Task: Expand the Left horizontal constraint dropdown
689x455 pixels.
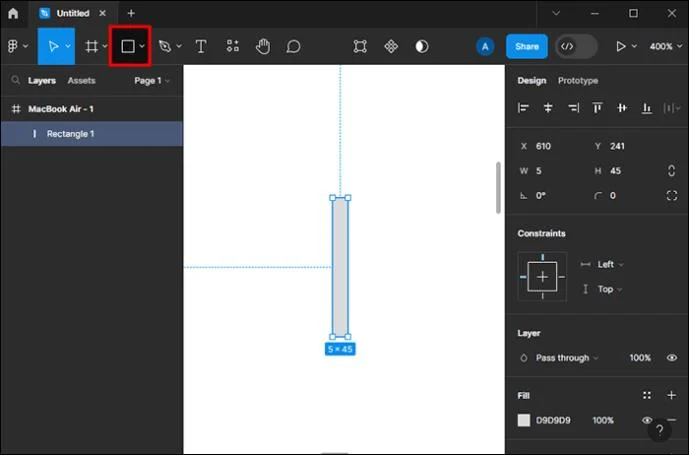Action: (610, 264)
